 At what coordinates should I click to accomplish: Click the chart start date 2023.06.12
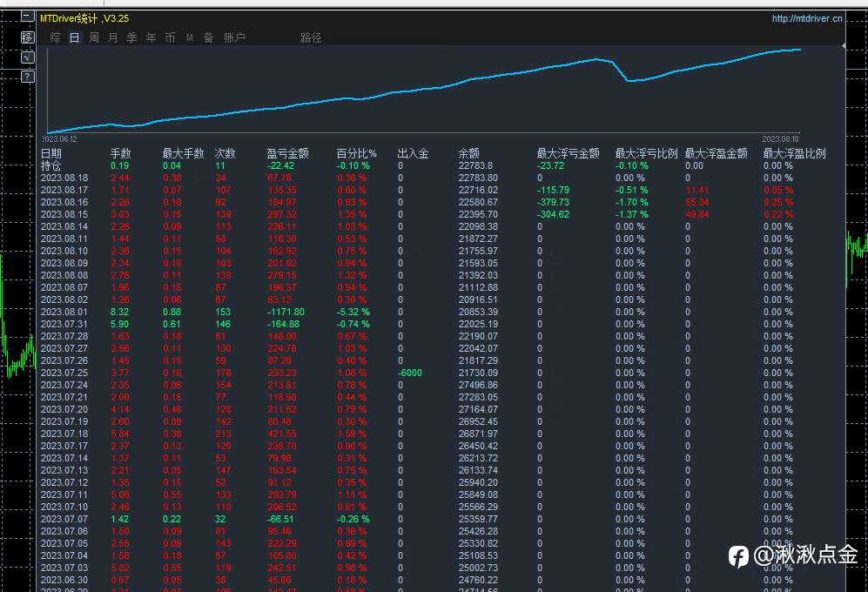click(x=60, y=139)
